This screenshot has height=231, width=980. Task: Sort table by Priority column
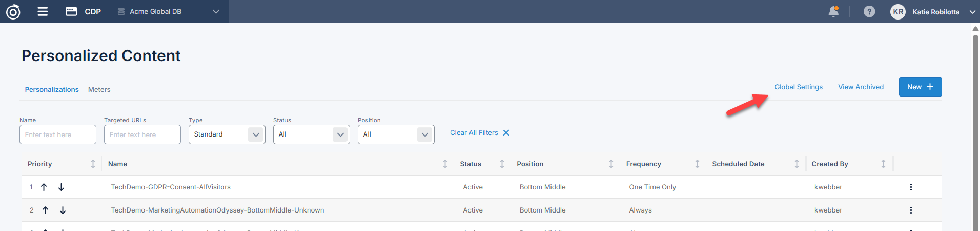[93, 164]
